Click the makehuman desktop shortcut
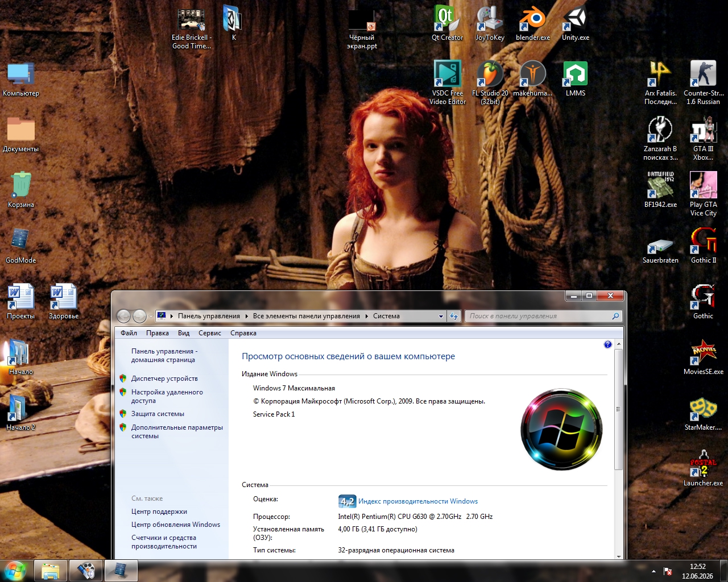Screen dimensions: 728x582 click(533, 78)
